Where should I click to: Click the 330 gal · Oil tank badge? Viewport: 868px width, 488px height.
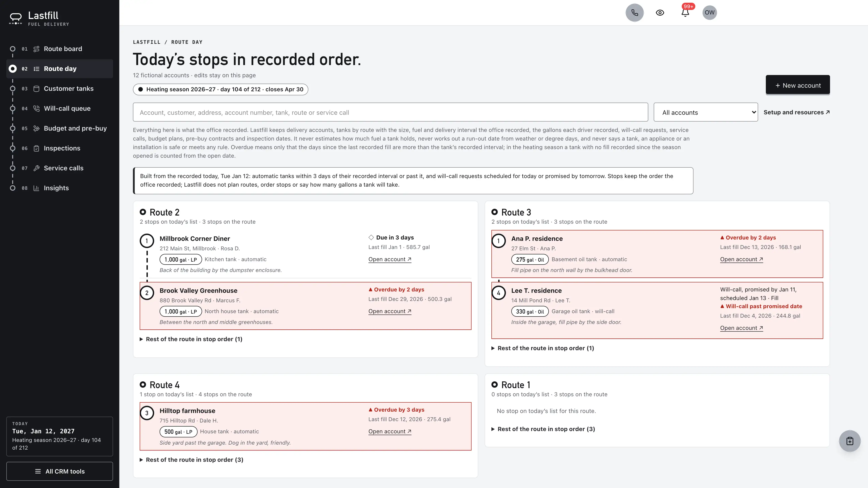pos(530,312)
